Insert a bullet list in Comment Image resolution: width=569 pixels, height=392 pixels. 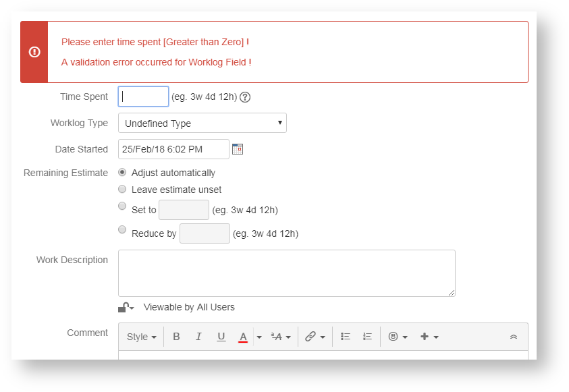[346, 337]
